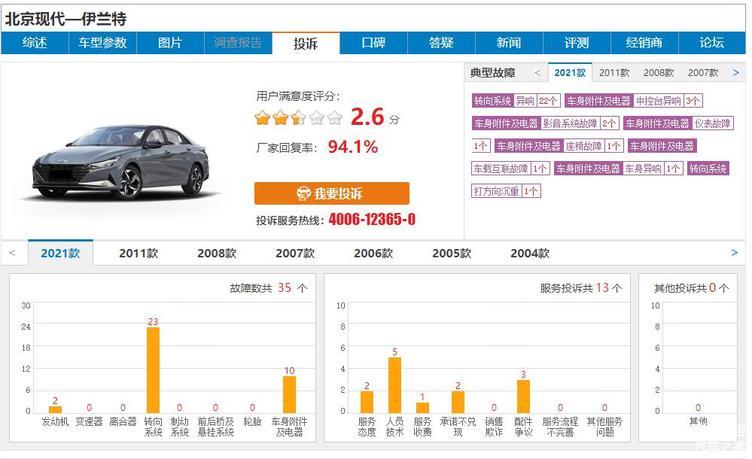Select 2021款 in the year strip
Screen dimensions: 752x459
[60, 253]
